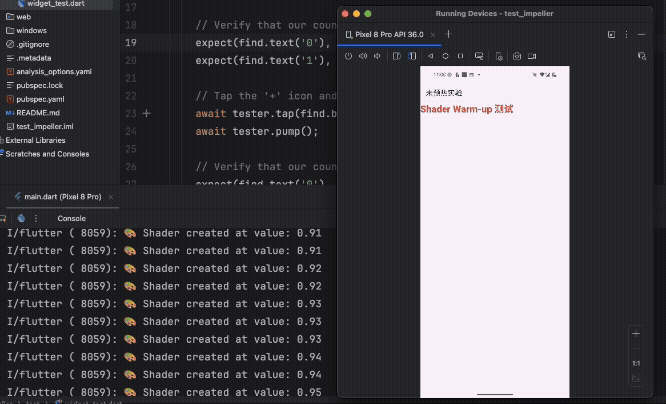
Task: Open Running Devices options (three dots)
Action: (626, 34)
